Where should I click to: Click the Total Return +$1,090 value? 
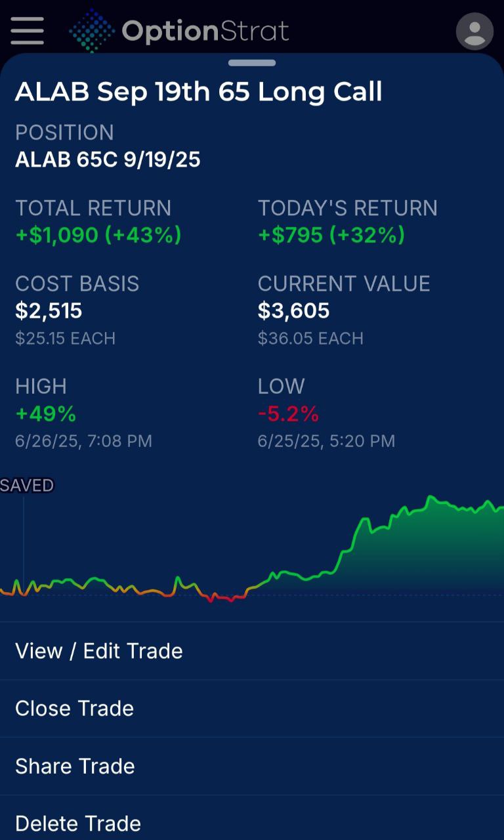pyautogui.click(x=98, y=235)
